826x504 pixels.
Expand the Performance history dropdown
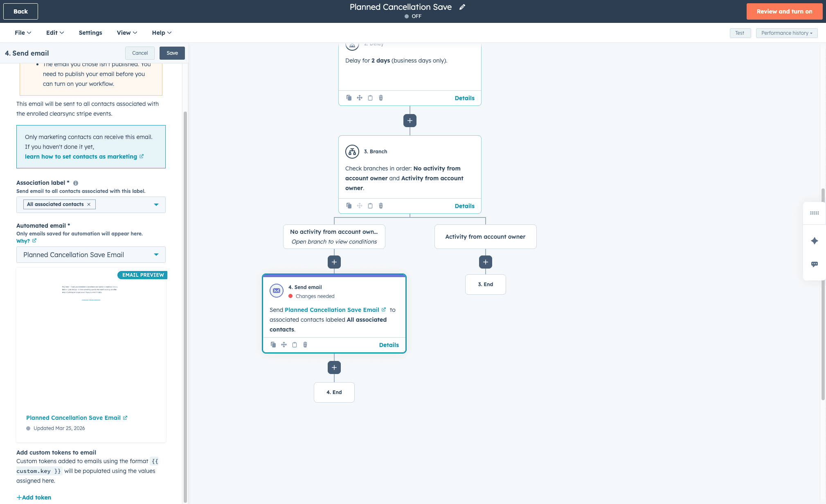[x=786, y=33]
